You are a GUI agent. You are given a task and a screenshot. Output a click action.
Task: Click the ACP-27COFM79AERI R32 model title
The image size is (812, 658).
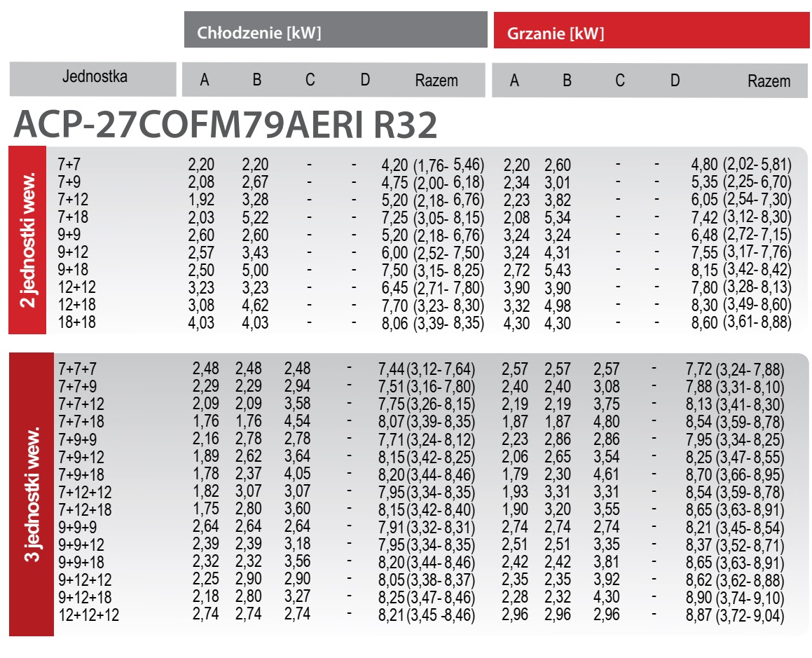226,124
